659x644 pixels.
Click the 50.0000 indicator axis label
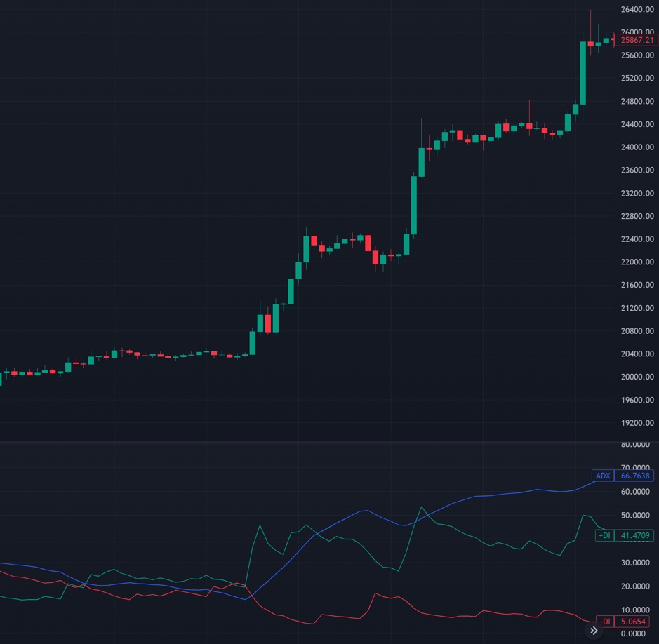pos(635,515)
